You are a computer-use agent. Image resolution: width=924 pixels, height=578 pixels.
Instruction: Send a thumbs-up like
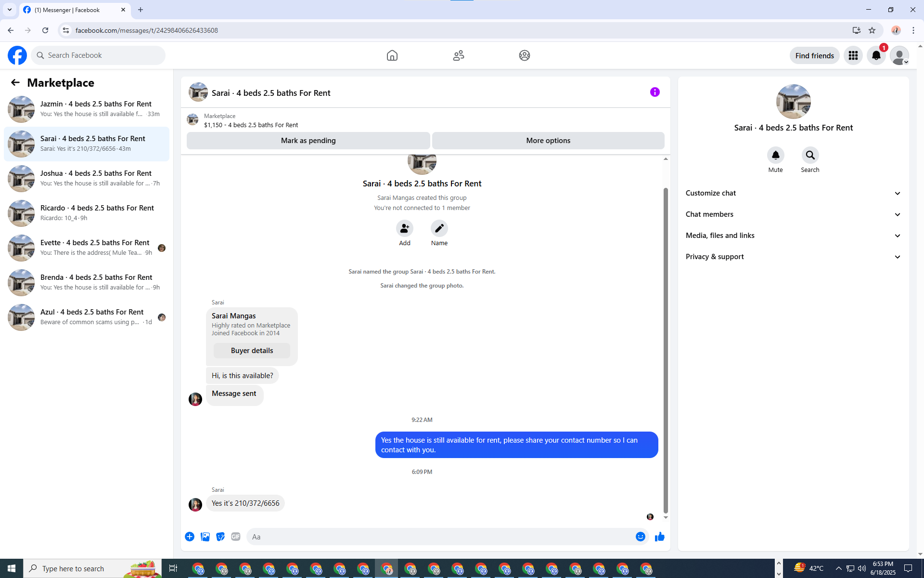(x=660, y=537)
